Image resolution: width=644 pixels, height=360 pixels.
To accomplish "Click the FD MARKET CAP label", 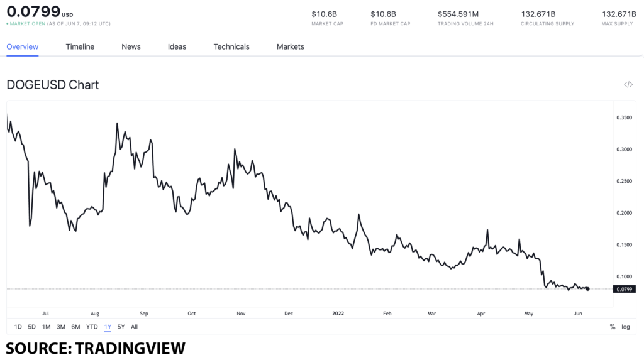I will 390,24.
